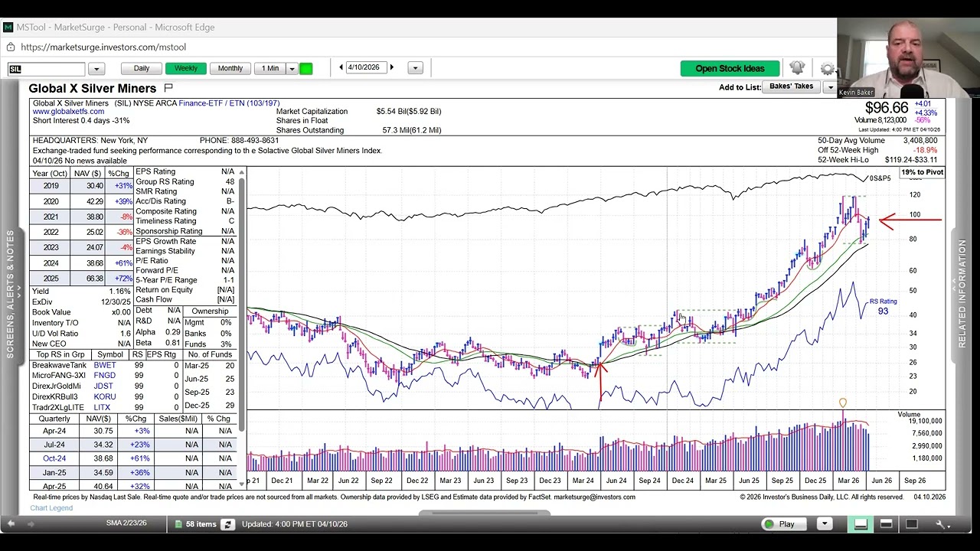Click the symbol input field containing SIL

pyautogui.click(x=47, y=69)
